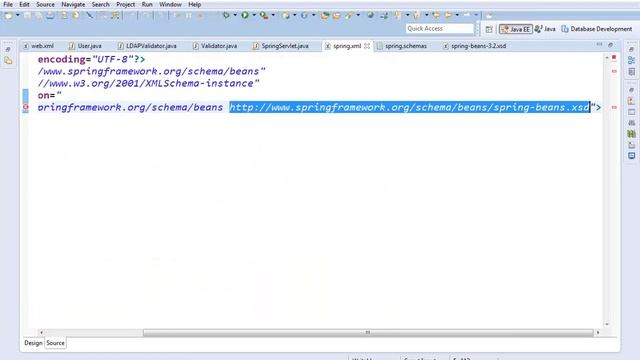Switch to the web.xml editor tab
640x360 pixels.
pos(39,46)
